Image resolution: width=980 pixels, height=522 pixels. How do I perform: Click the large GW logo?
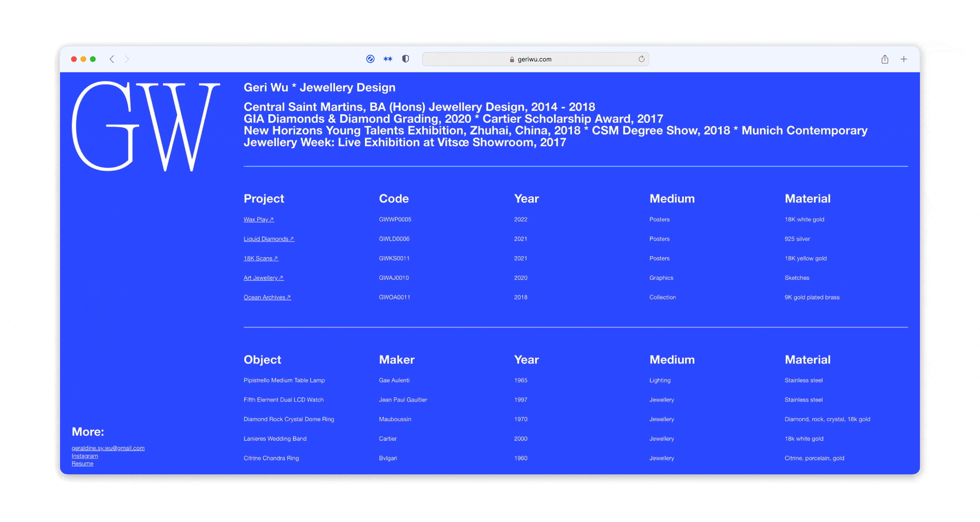146,126
